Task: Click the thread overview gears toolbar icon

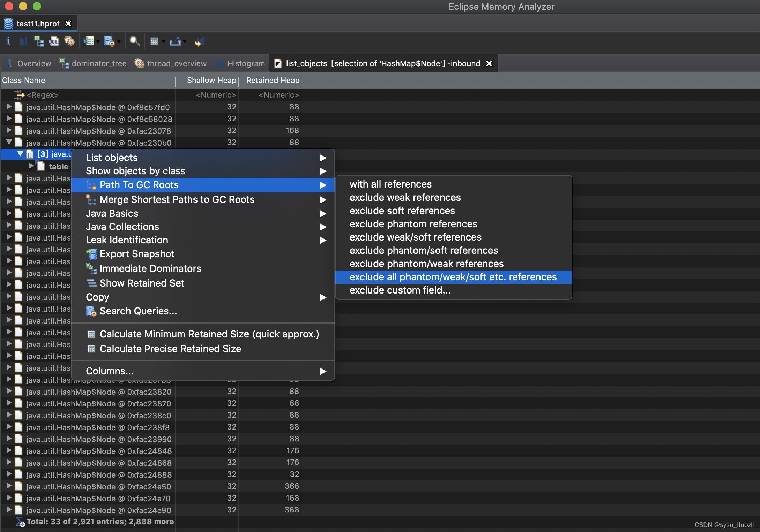Action: pos(69,41)
